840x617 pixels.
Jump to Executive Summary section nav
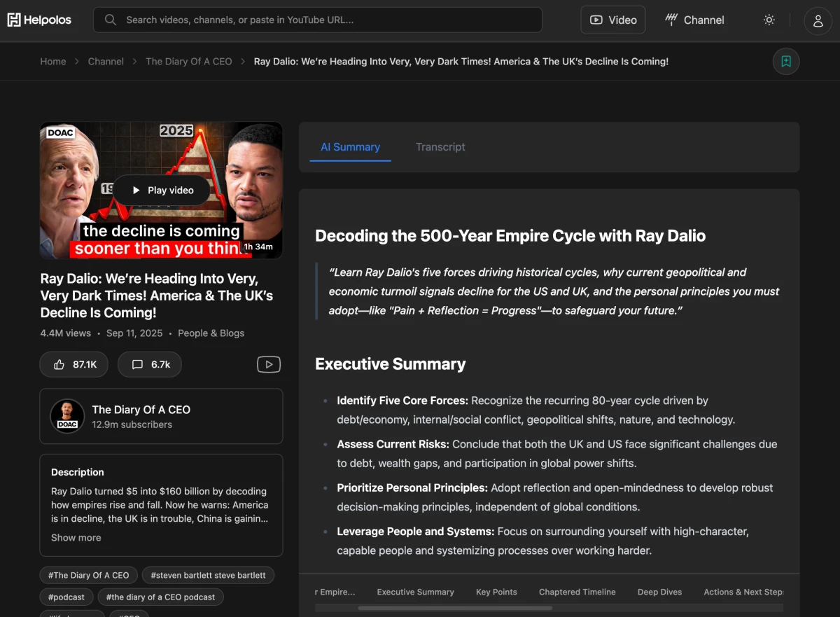(x=415, y=592)
